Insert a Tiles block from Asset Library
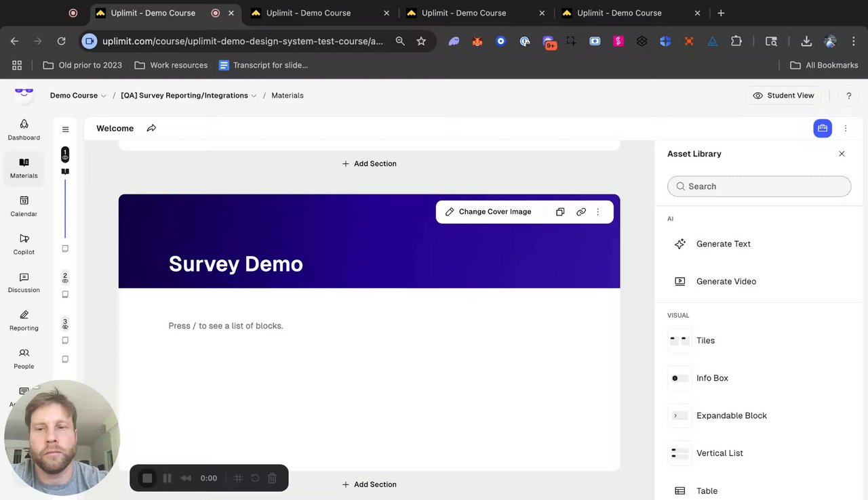Viewport: 868px width, 500px height. coord(759,340)
